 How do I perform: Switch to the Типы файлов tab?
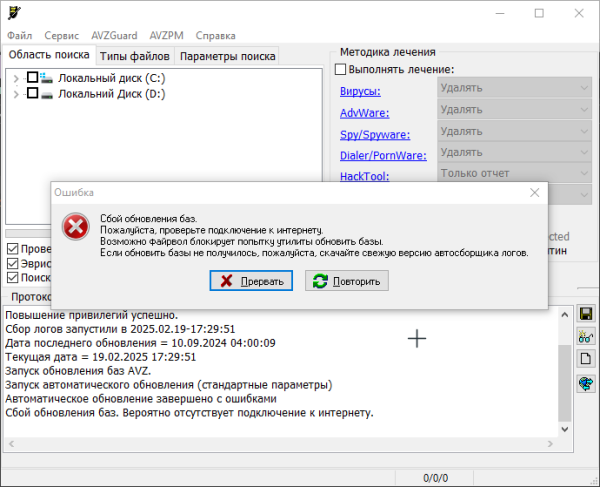[x=135, y=56]
